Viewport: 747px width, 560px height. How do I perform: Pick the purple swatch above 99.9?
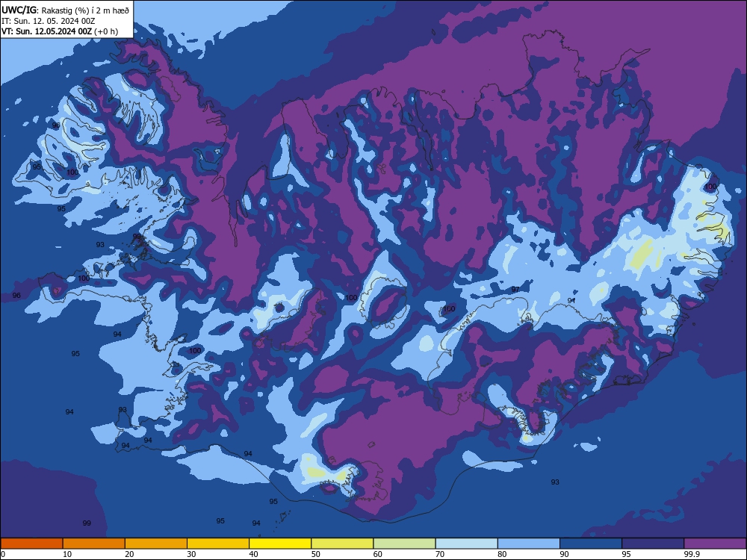(x=715, y=544)
